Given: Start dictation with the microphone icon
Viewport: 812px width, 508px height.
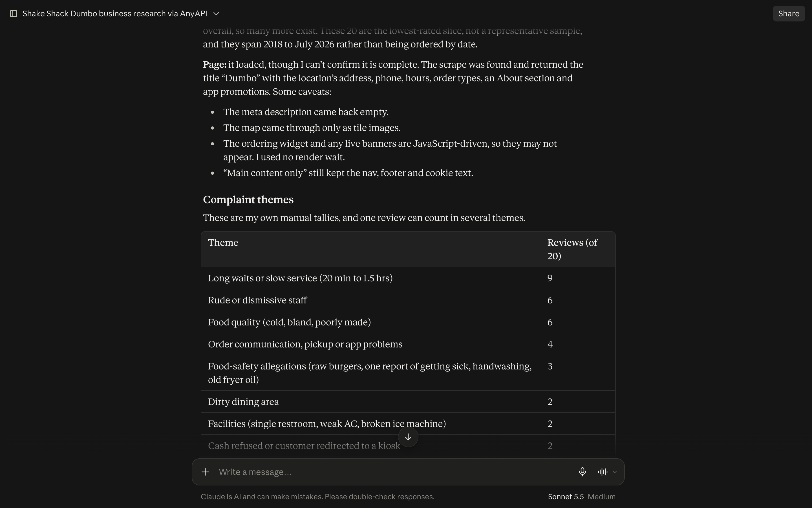Looking at the screenshot, I should tap(582, 472).
